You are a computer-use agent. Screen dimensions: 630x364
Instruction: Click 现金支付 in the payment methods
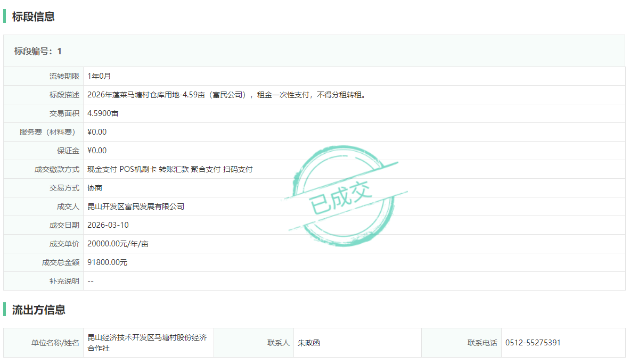click(102, 169)
